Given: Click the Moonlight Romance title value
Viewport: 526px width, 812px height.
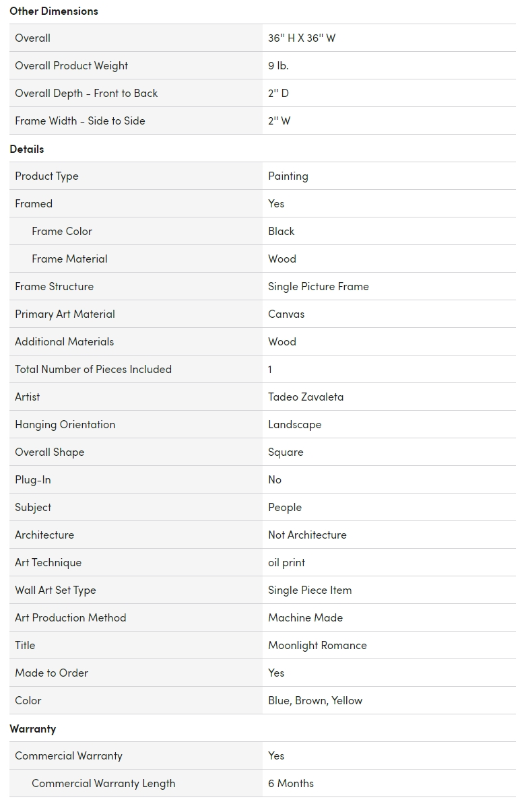Looking at the screenshot, I should [317, 645].
